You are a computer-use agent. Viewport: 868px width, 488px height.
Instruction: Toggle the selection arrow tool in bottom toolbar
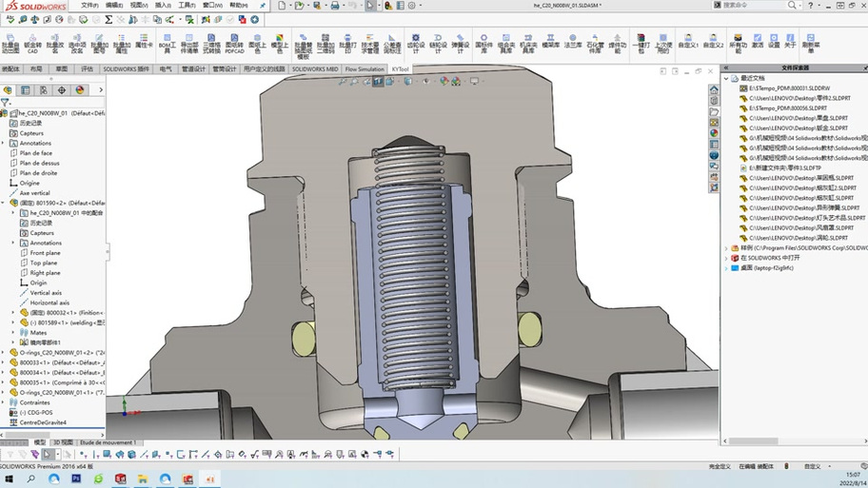(48, 455)
